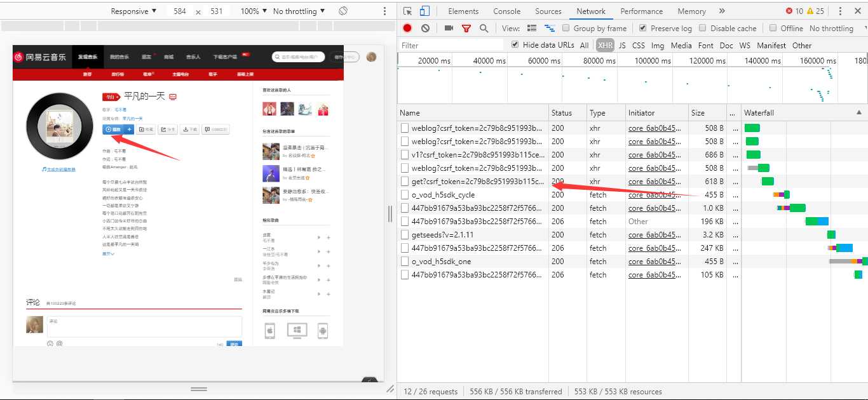This screenshot has width=868, height=400.
Task: Click the rotate screen icon
Action: 343,11
